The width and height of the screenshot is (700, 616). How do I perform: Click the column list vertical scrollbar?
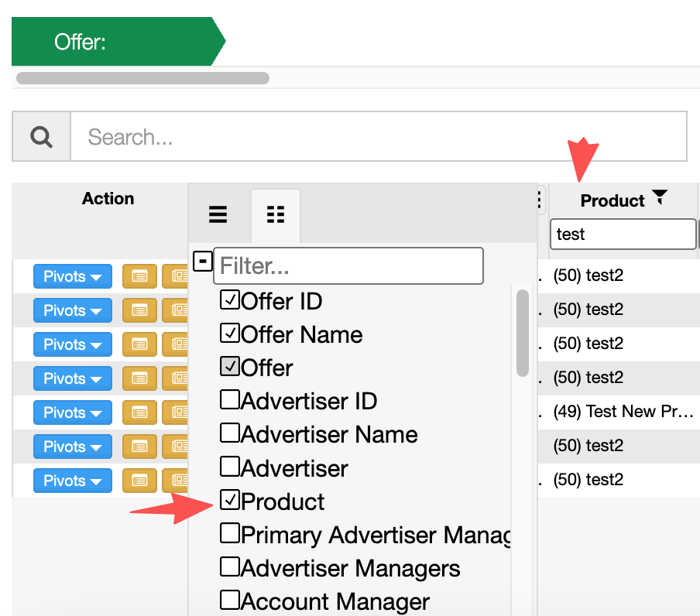point(523,334)
